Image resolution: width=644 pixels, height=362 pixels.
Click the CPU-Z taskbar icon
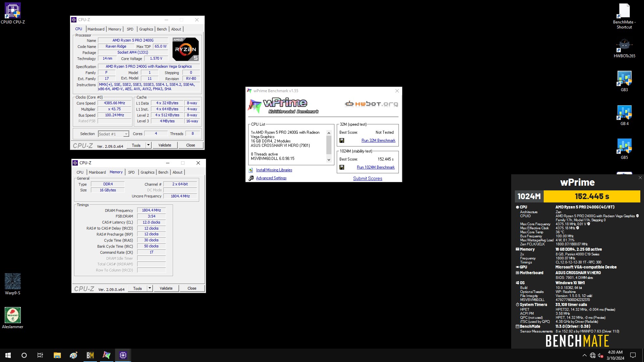coord(123,355)
